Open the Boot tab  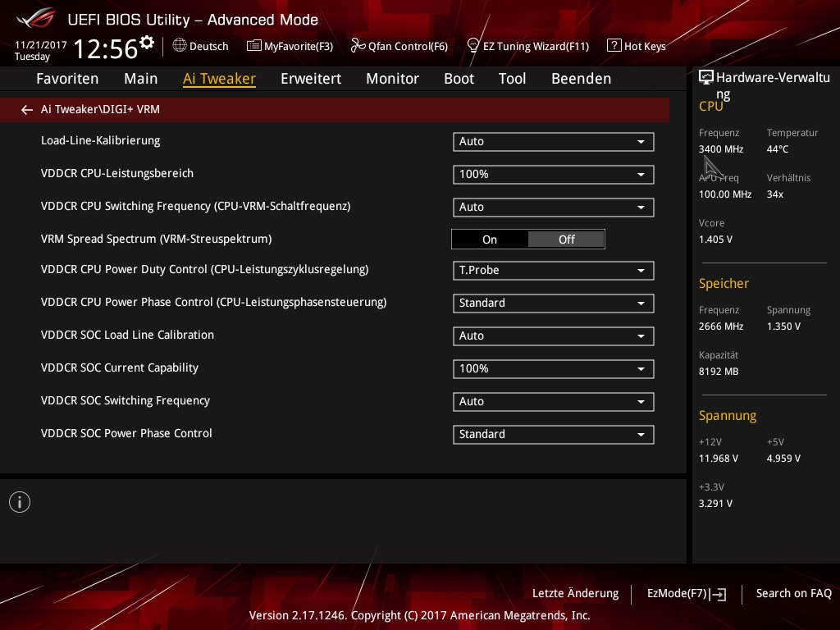point(459,79)
